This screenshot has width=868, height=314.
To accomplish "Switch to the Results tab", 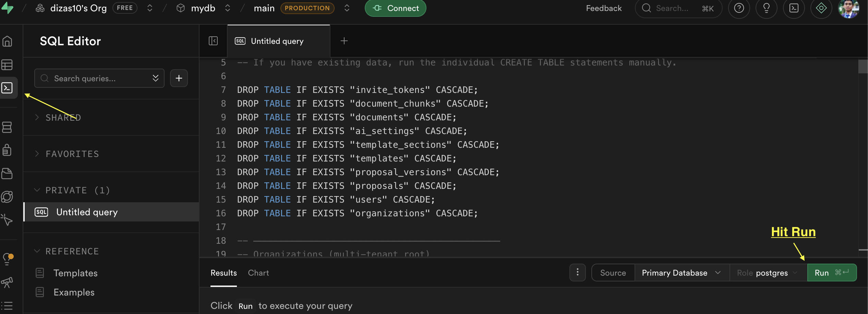I will click(x=224, y=273).
